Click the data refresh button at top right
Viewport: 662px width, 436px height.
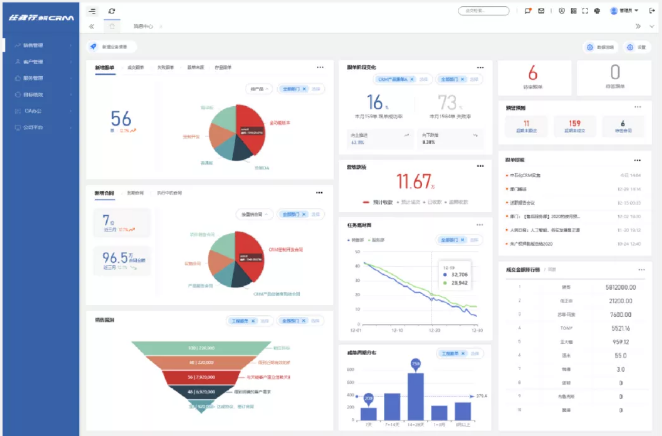pyautogui.click(x=602, y=47)
